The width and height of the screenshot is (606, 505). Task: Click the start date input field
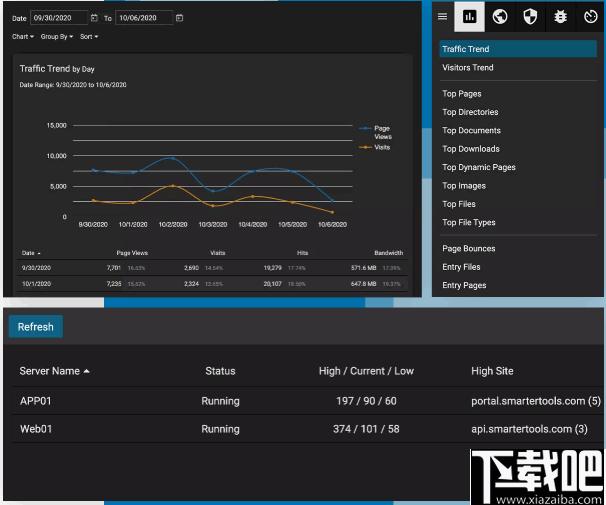59,18
